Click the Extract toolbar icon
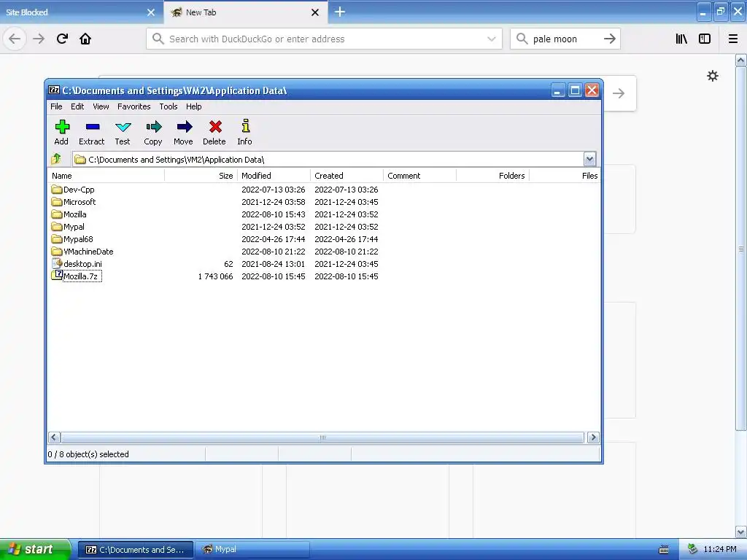Viewport: 747px width, 560px height. pos(93,127)
